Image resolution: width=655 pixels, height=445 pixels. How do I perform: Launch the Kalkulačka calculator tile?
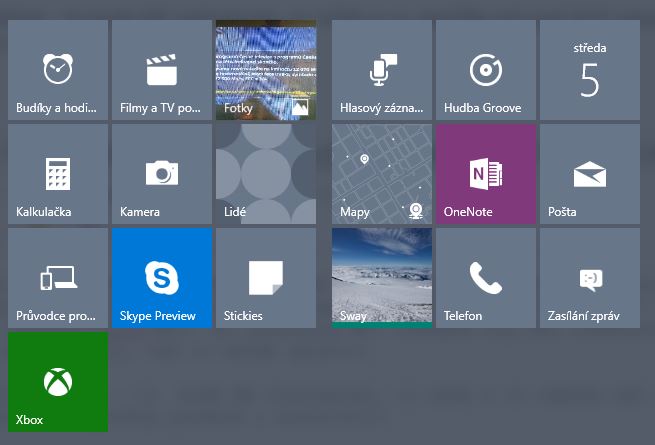tap(58, 174)
